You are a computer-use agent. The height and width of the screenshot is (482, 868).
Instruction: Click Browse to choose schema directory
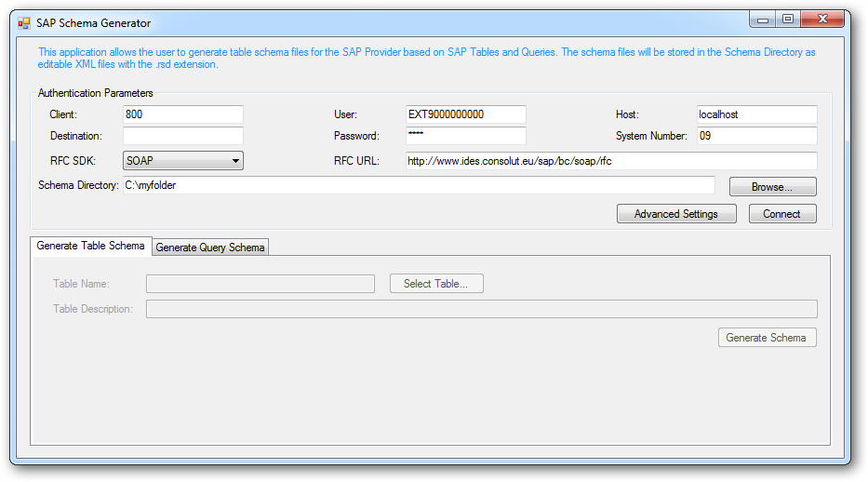click(x=772, y=187)
